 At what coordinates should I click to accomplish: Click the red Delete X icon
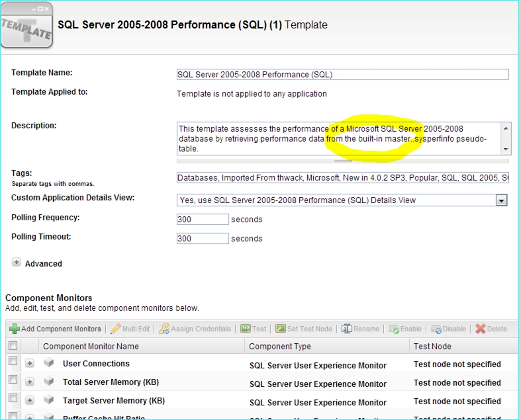point(481,329)
